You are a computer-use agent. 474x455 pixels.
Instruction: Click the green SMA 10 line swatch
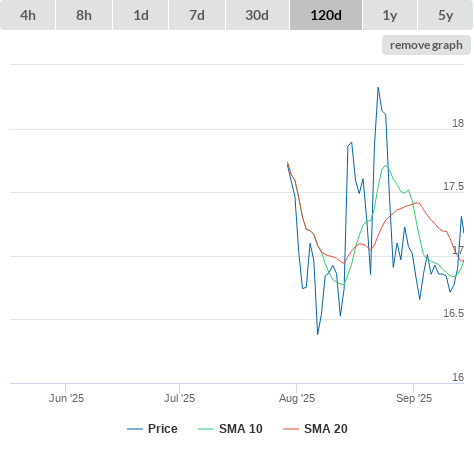[x=206, y=429]
